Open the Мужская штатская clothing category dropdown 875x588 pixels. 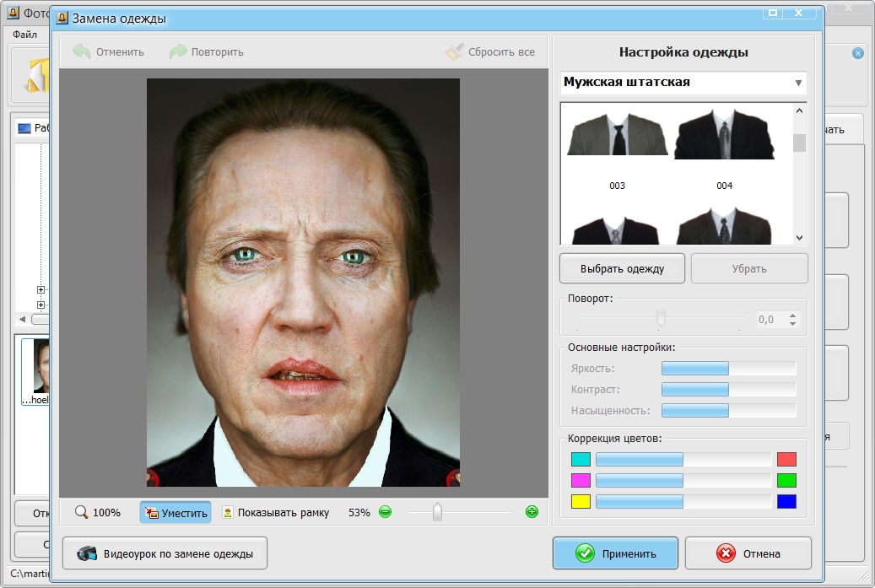tap(683, 83)
